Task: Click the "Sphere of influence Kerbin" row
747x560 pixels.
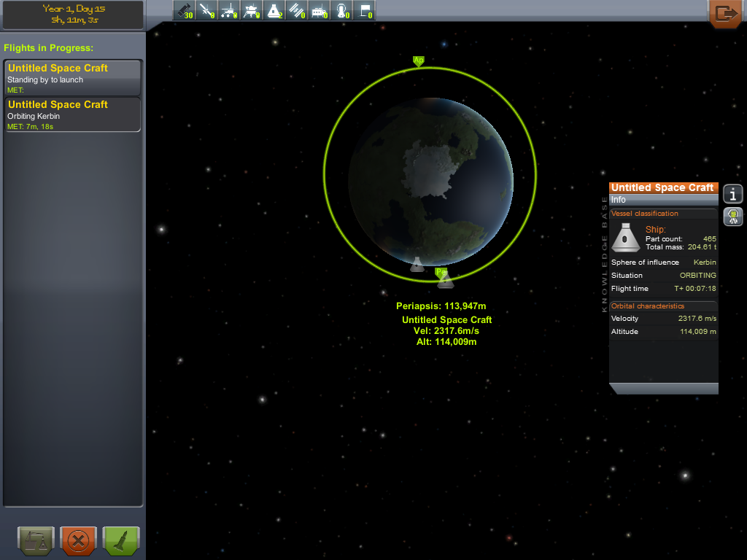Action: (x=664, y=262)
